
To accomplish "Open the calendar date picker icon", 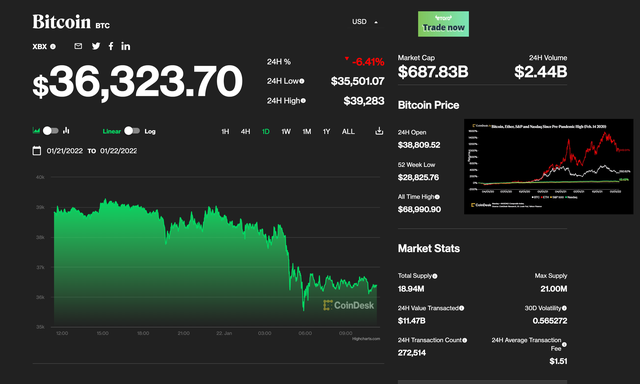I will [37, 151].
